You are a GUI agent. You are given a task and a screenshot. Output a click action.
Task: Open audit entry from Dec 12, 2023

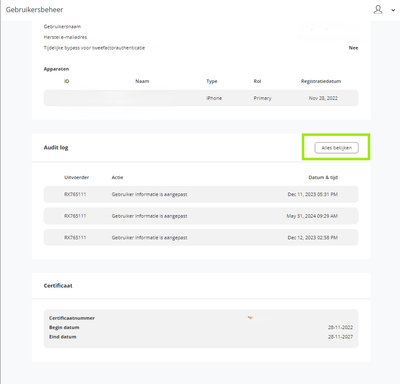tap(201, 238)
